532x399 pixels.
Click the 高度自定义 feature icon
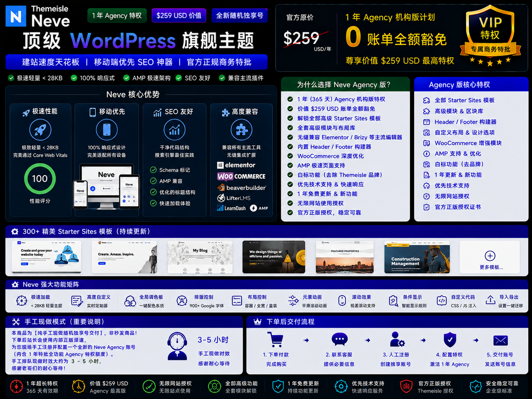point(77,301)
